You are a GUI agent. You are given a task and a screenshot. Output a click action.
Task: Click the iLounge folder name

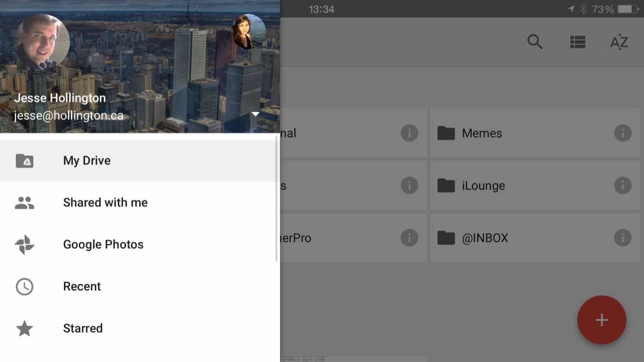[x=483, y=186]
